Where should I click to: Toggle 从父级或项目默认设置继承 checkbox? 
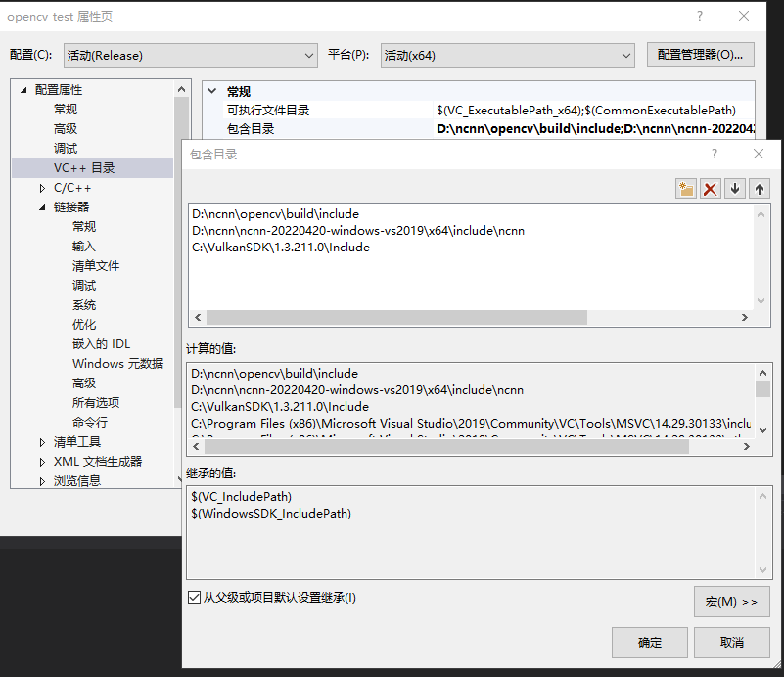pos(194,597)
